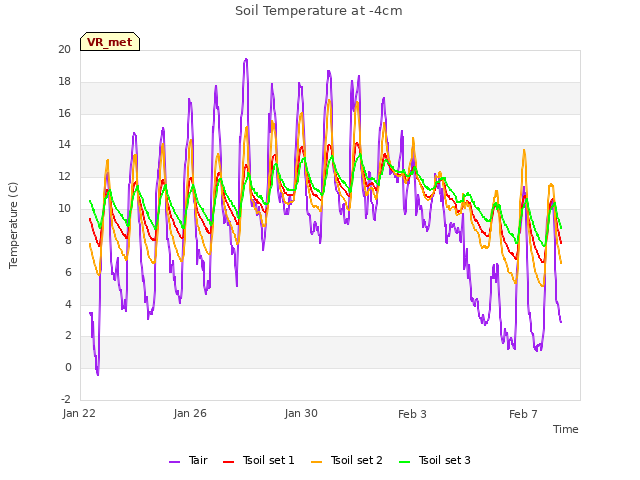640x480 pixels.
Task: Click the 0 y-axis tick label
Action: coord(68,367)
